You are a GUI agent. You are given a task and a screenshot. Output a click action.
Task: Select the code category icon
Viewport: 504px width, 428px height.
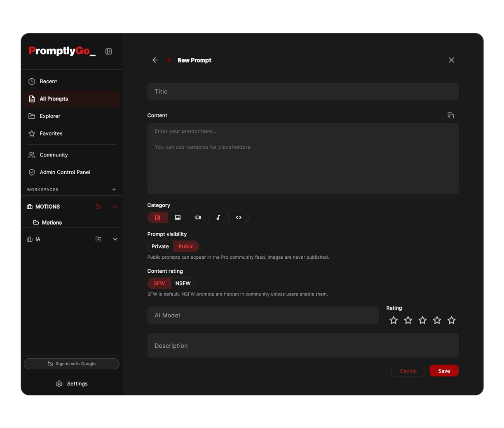[x=239, y=218]
